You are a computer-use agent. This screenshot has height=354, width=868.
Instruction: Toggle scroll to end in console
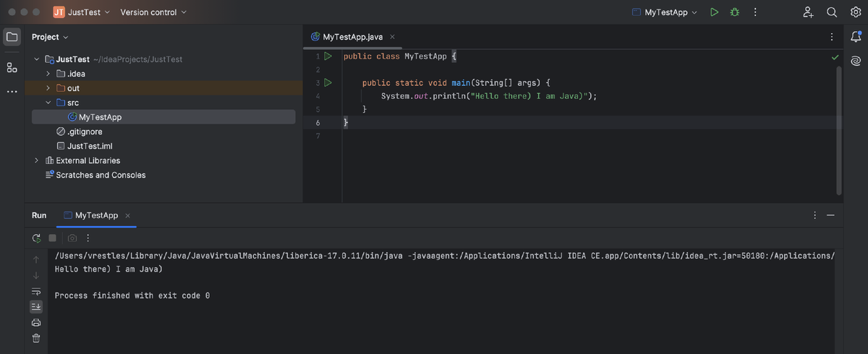(x=36, y=307)
